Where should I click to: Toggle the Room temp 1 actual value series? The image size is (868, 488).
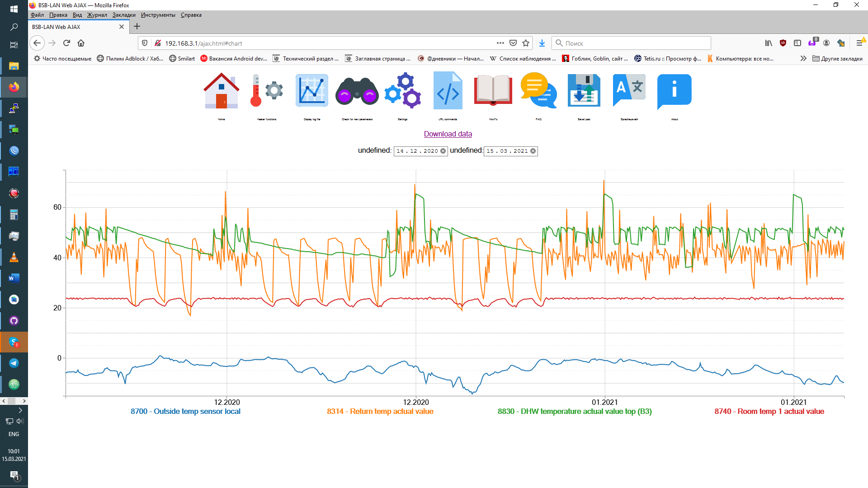click(x=769, y=411)
